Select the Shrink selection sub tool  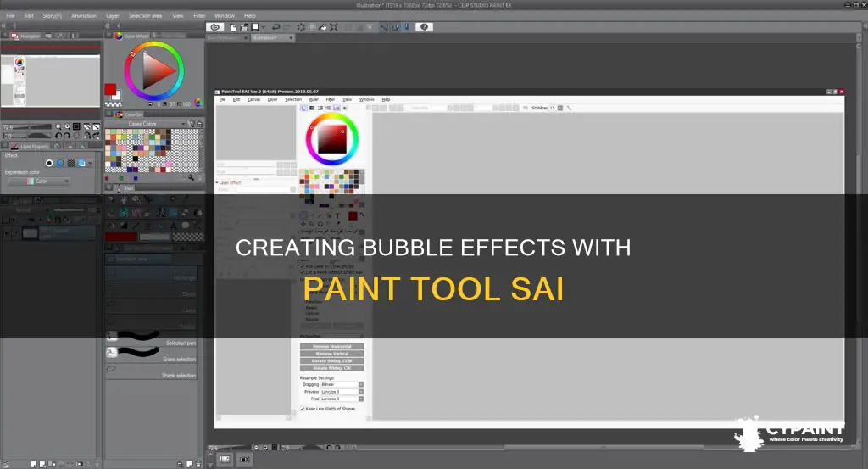[151, 371]
